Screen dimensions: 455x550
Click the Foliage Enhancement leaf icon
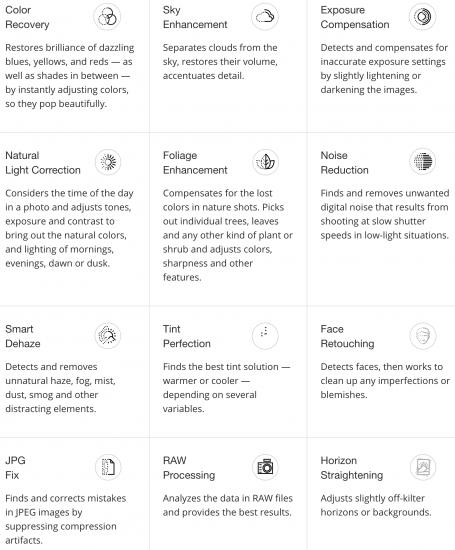266,162
